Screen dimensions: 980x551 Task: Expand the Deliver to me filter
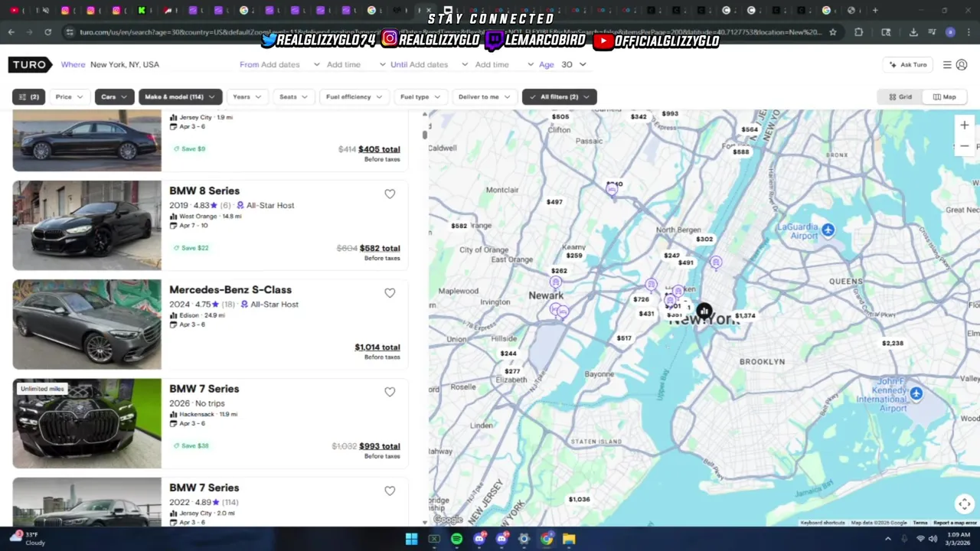tap(484, 96)
